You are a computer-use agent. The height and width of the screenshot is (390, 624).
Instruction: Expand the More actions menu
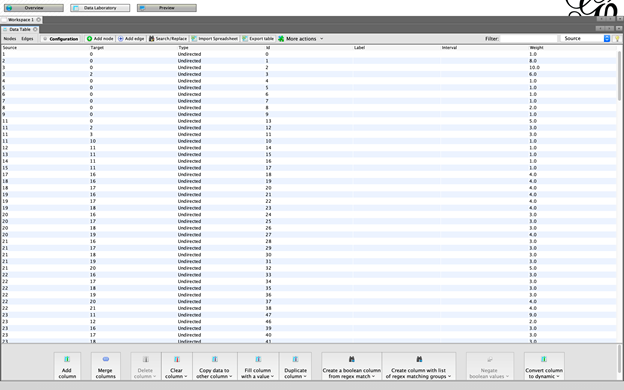pos(301,39)
